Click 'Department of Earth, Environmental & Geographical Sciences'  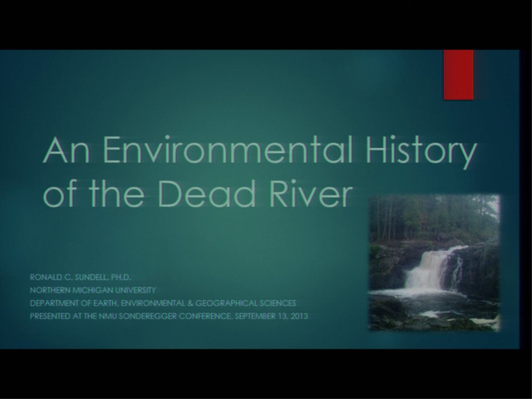[163, 303]
